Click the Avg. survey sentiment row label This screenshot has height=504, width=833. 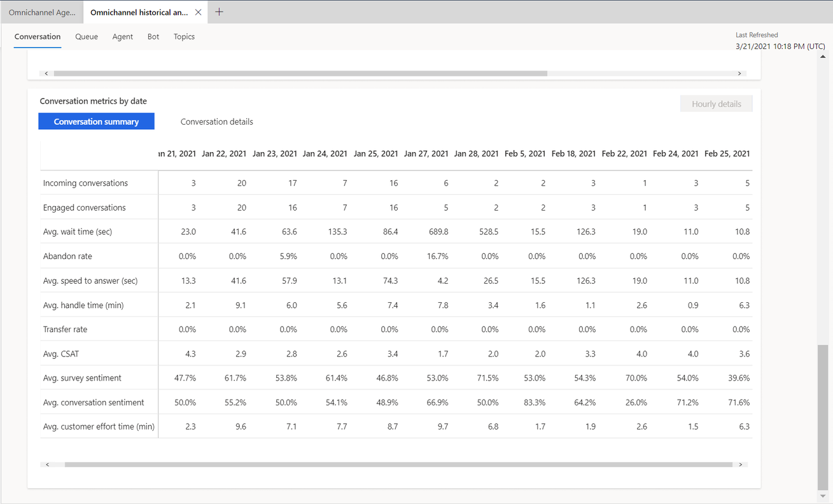(81, 378)
